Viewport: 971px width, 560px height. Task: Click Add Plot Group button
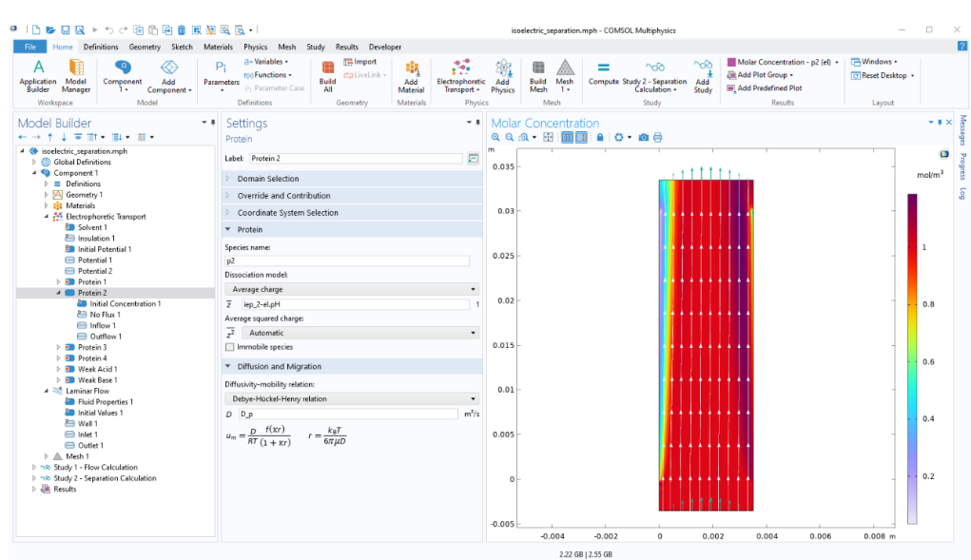[x=760, y=75]
